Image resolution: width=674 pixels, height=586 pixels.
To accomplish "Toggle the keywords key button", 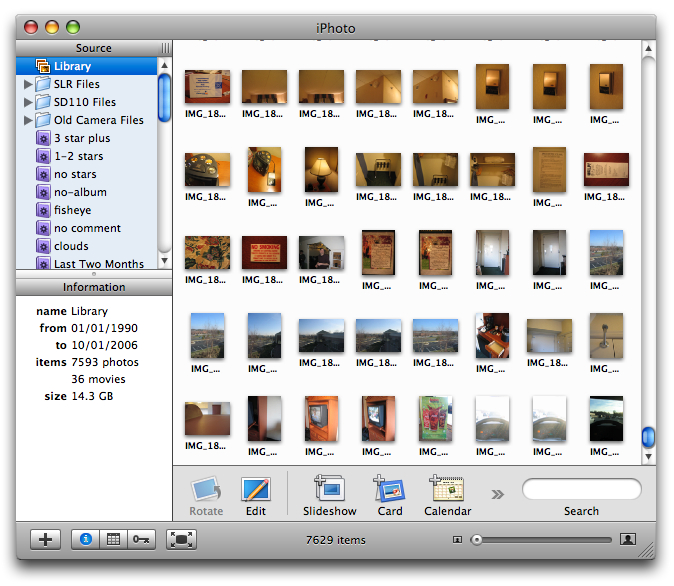I will point(141,539).
